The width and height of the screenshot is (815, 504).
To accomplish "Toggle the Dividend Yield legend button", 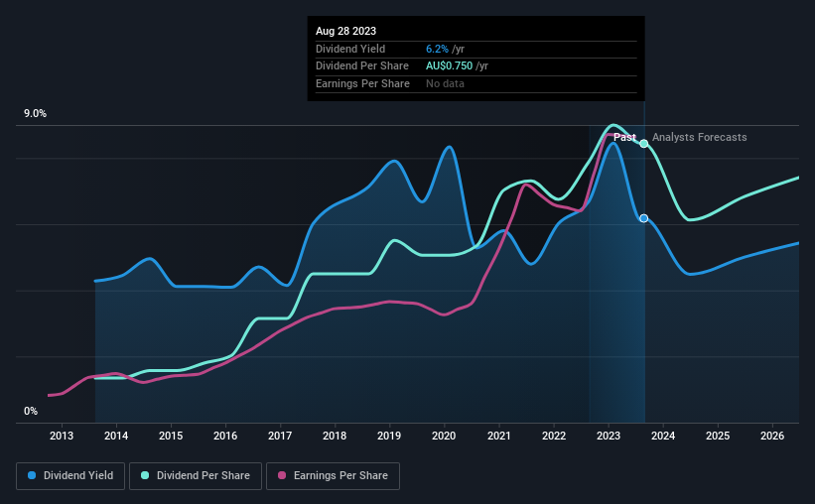I will click(70, 476).
